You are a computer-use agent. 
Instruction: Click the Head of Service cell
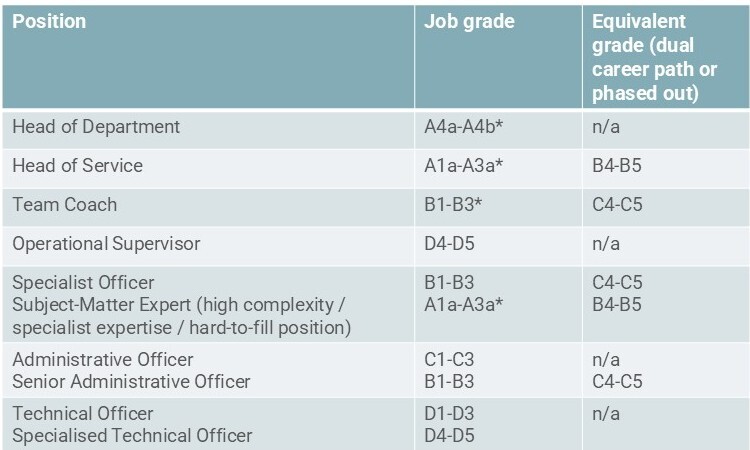click(x=208, y=167)
